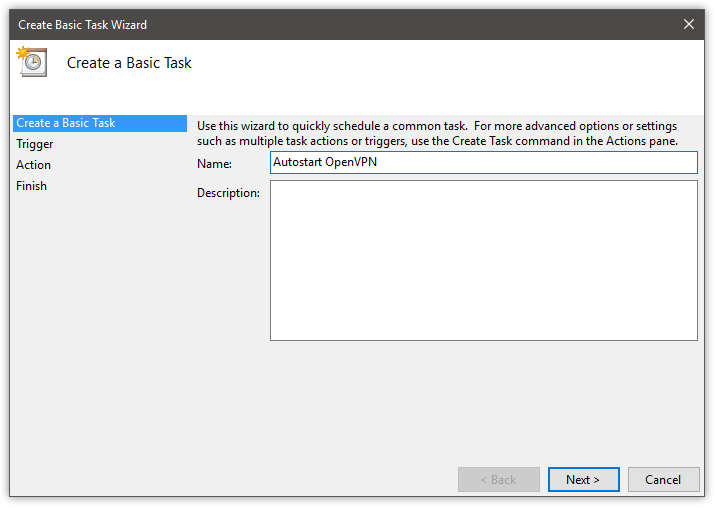Screen dimensions: 715x507
Task: Jump to the Finish step in sidebar
Action: click(31, 186)
